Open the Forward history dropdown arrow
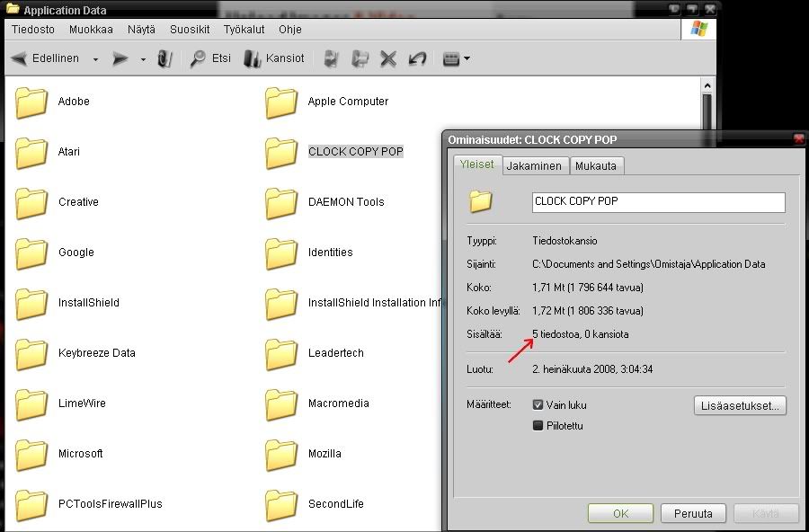This screenshot has height=532, width=809. point(143,59)
